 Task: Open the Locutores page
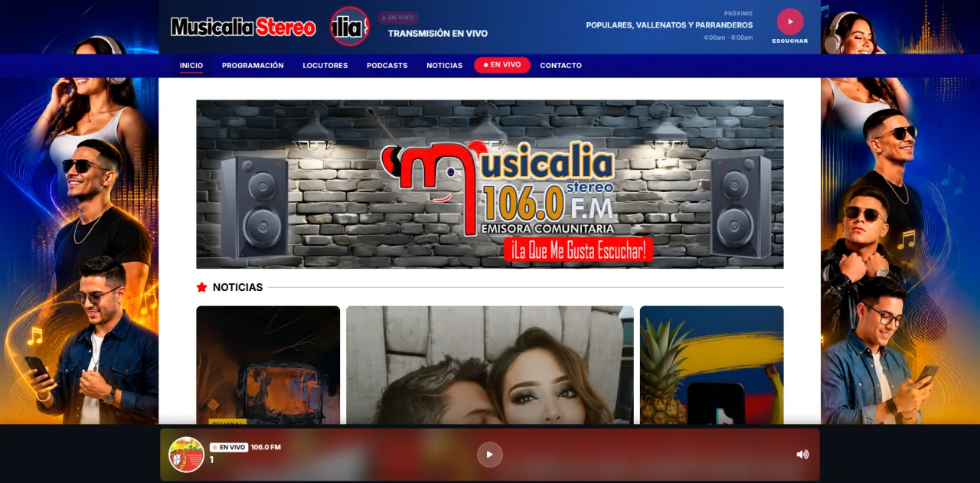pos(325,66)
